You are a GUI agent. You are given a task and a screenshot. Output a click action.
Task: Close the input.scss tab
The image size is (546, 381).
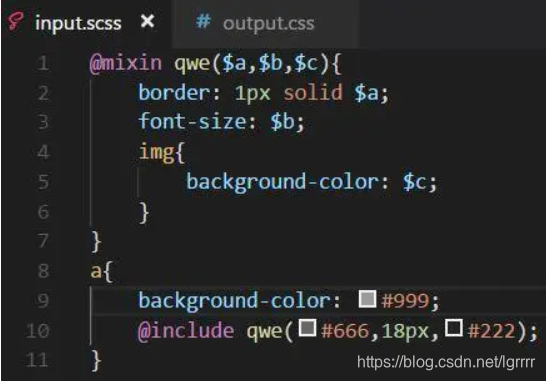click(148, 21)
